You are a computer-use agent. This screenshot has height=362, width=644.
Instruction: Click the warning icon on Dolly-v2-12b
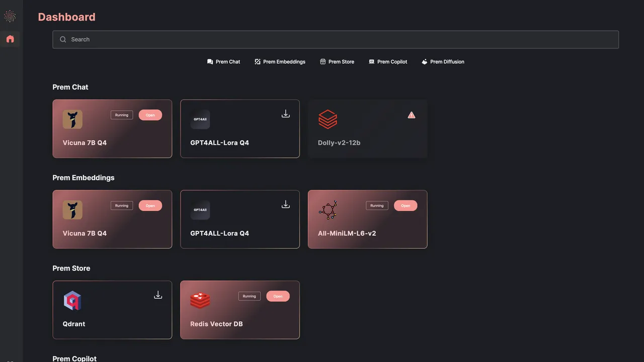[412, 115]
